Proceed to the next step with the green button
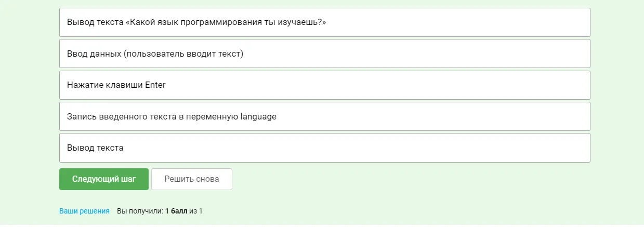Viewport: 644px width, 227px height. pos(104,179)
